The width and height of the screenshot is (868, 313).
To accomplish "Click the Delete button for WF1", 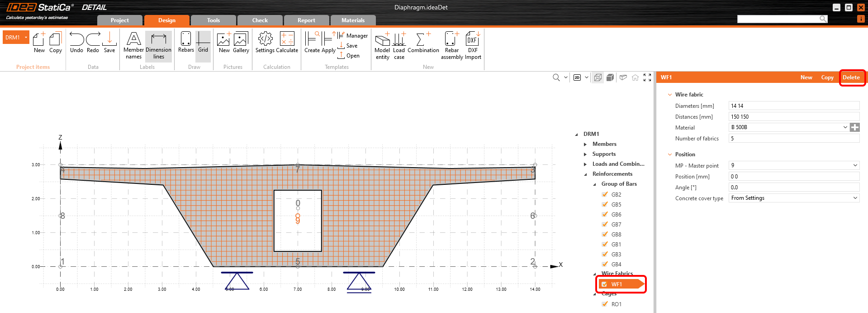I will coord(851,77).
